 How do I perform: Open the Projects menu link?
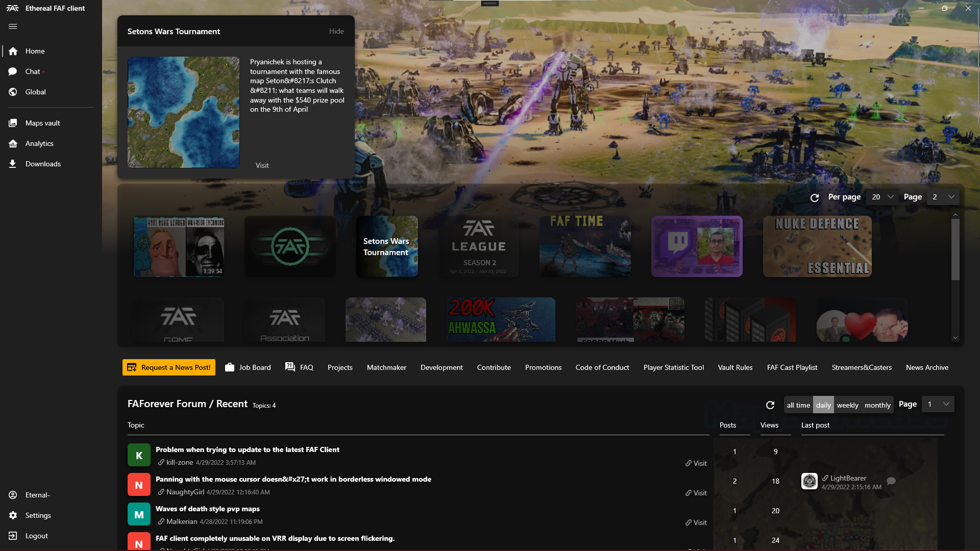pos(340,367)
